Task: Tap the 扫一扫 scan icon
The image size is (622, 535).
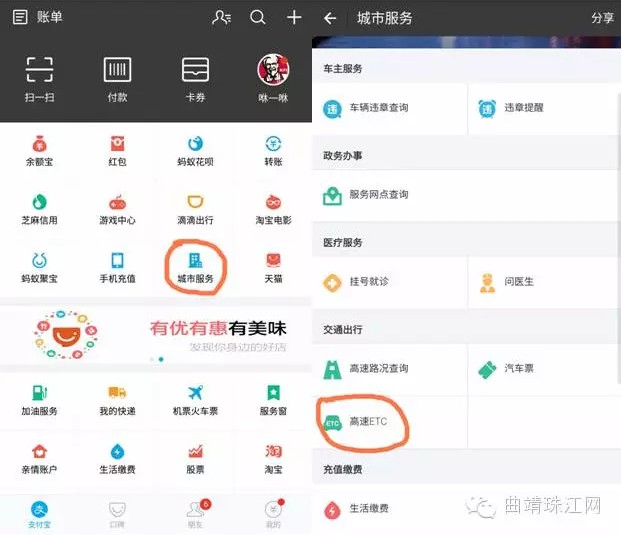Action: pyautogui.click(x=39, y=70)
